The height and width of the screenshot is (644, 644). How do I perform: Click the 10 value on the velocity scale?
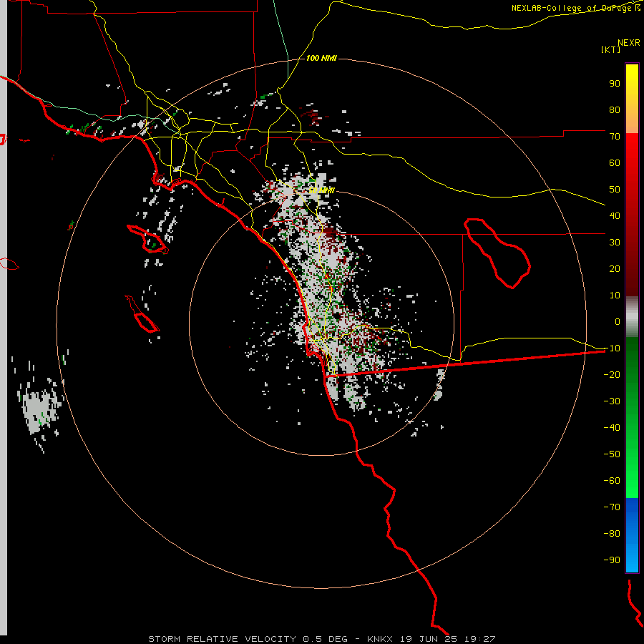[x=615, y=296]
